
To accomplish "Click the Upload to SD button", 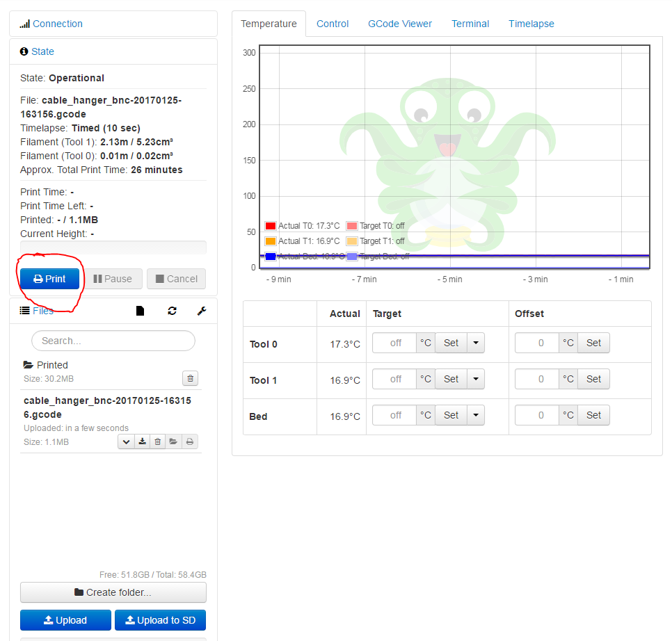I will point(160,620).
